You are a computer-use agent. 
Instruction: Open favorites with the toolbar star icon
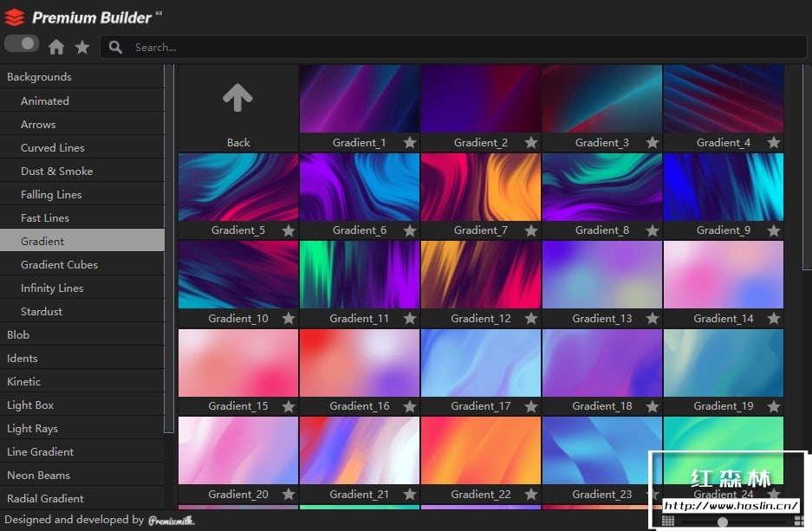(x=82, y=47)
